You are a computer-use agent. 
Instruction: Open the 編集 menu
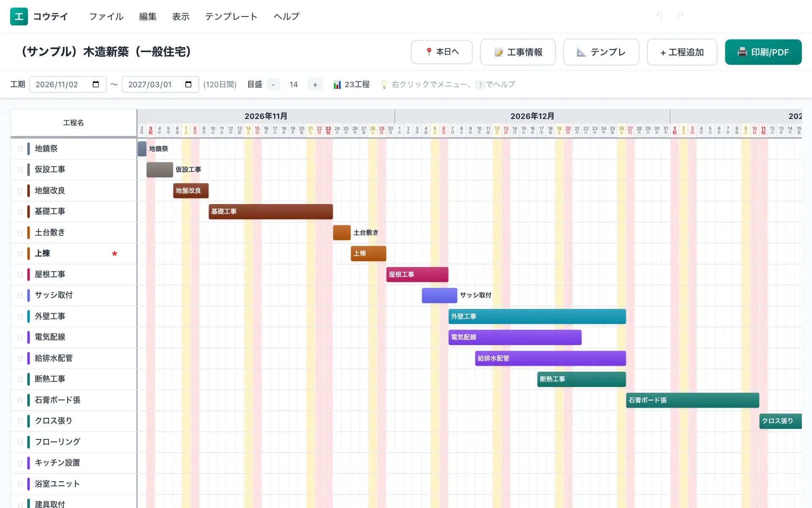tap(148, 17)
